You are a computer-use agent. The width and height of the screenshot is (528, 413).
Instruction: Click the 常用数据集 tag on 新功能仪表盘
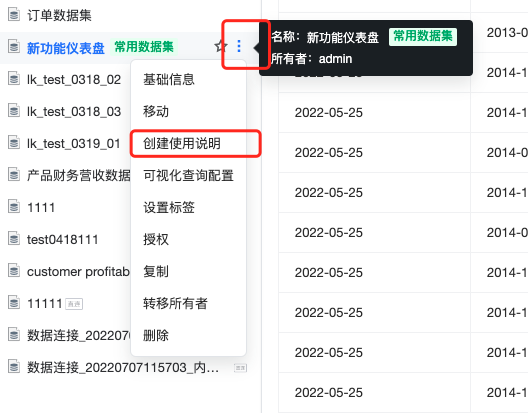pos(144,46)
